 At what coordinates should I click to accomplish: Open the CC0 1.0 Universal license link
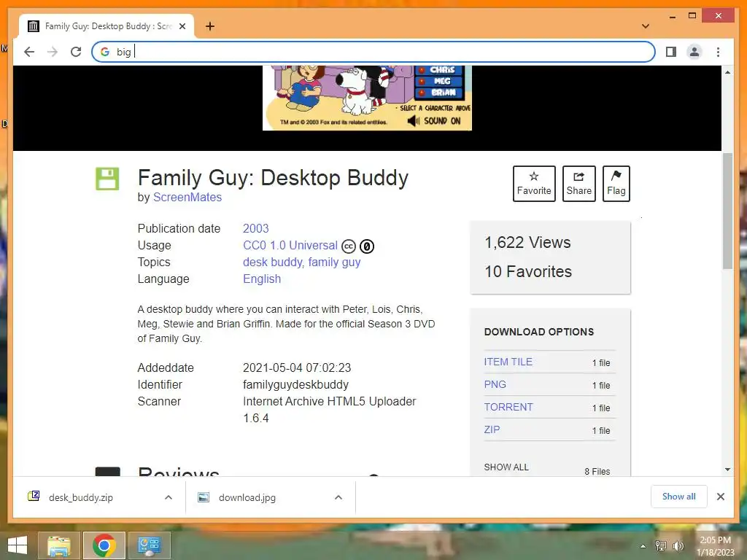(290, 245)
